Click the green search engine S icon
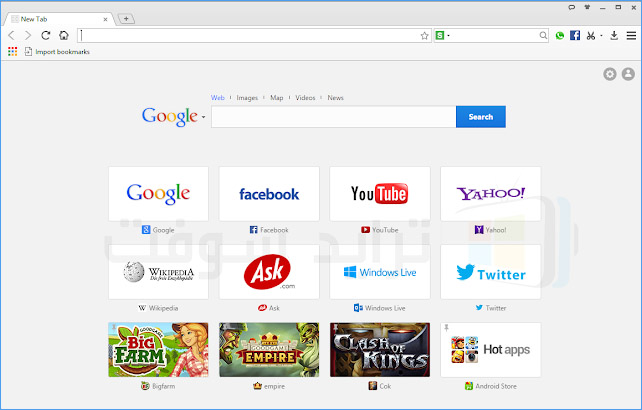The height and width of the screenshot is (410, 642). (x=440, y=36)
